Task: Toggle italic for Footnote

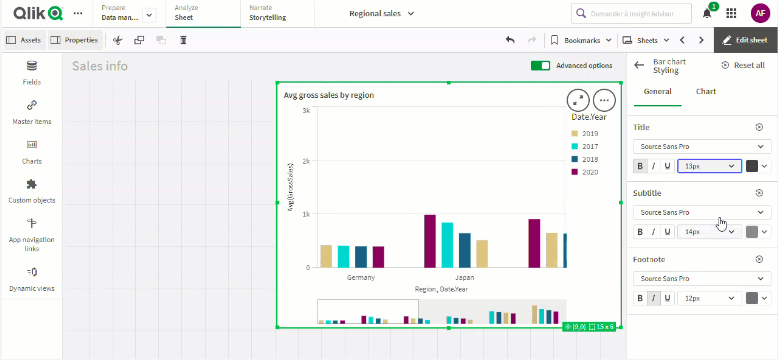Action: click(654, 298)
